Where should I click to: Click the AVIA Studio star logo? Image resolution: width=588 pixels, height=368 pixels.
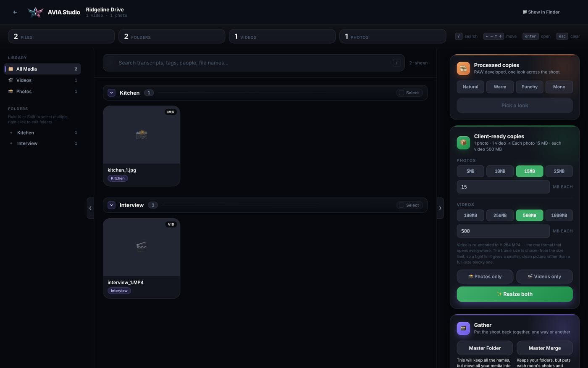35,12
